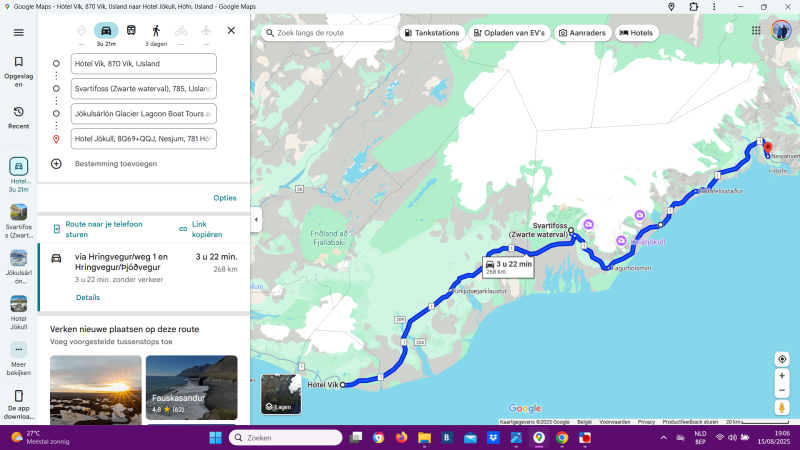Screen dimensions: 800x450
Task: Open Windows Start menu
Action: coord(215,438)
